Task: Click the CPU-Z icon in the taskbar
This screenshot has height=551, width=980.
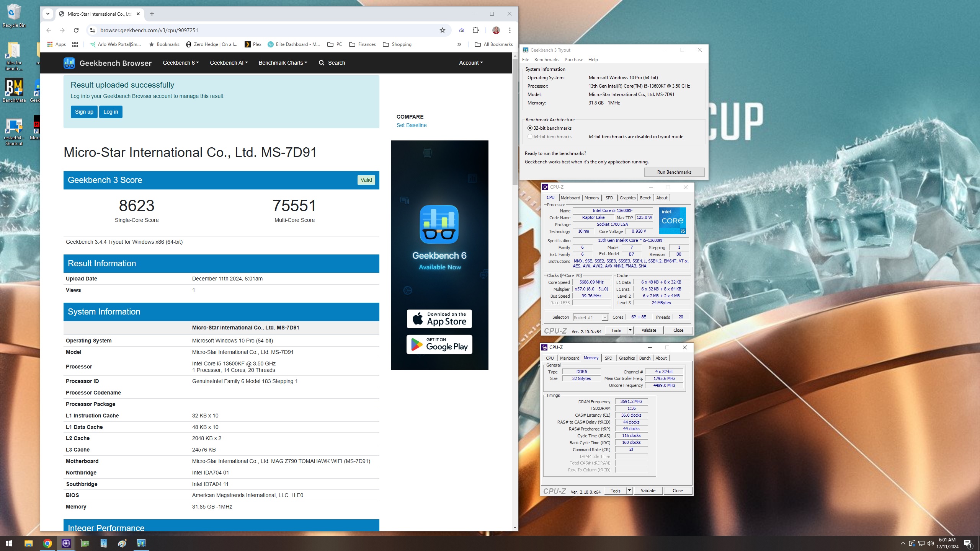Action: tap(66, 543)
